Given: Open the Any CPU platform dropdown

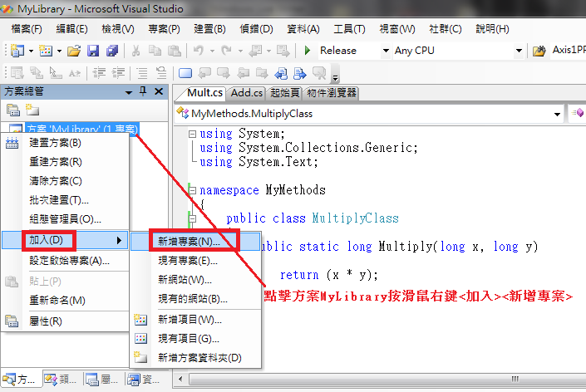Looking at the screenshot, I should pyautogui.click(x=519, y=51).
